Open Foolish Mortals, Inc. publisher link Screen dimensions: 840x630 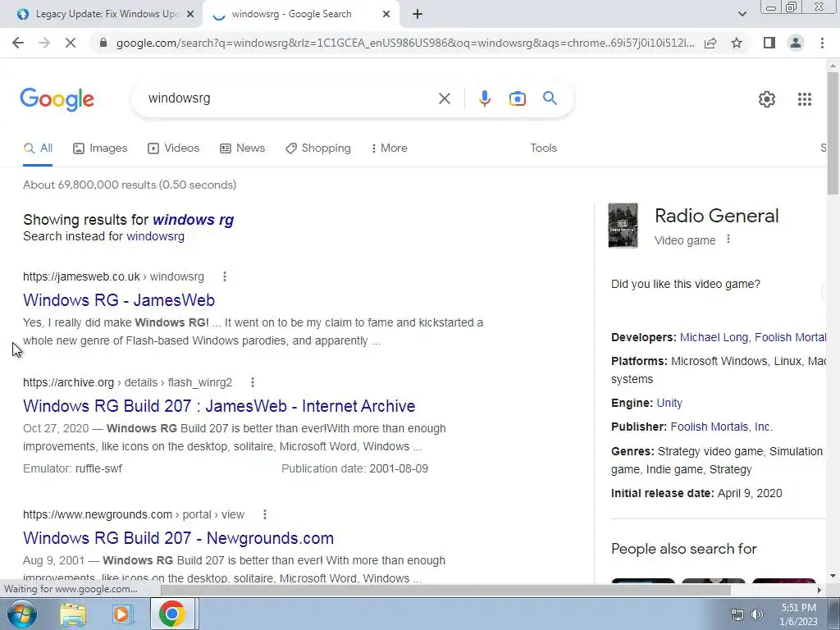tap(721, 427)
